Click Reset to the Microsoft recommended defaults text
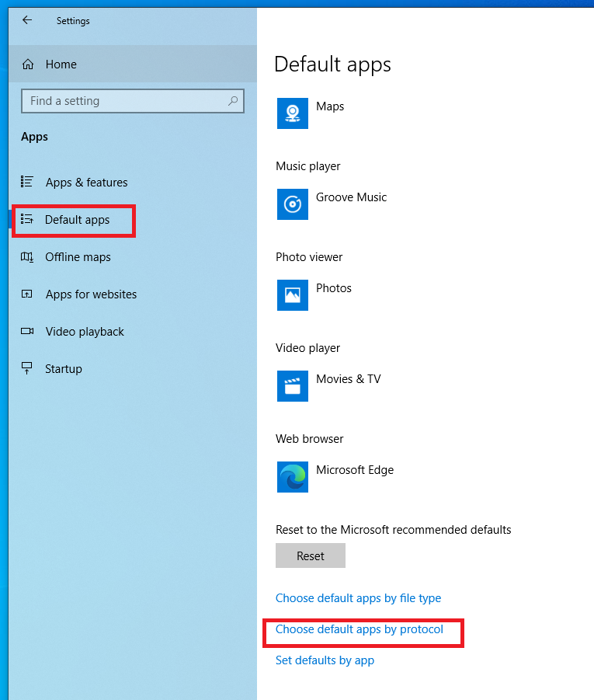This screenshot has width=594, height=700. (x=393, y=530)
